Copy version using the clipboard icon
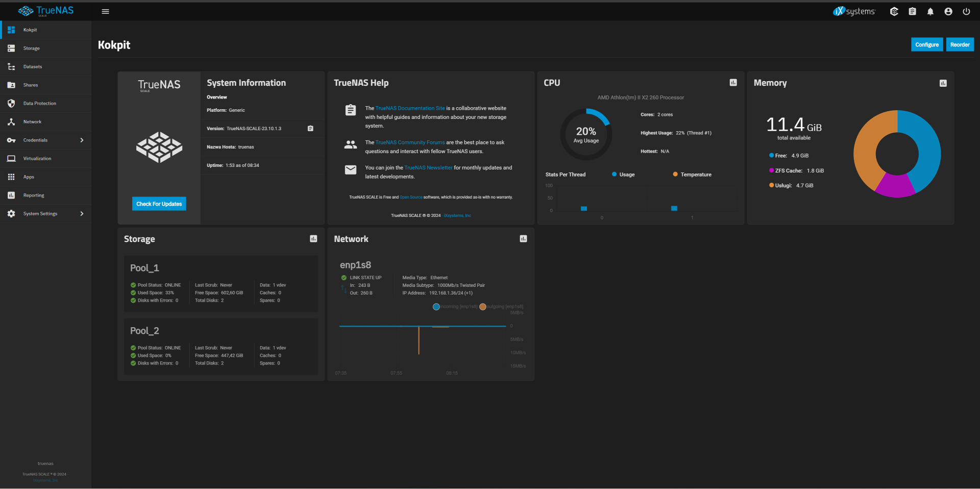This screenshot has width=980, height=489. coord(310,129)
